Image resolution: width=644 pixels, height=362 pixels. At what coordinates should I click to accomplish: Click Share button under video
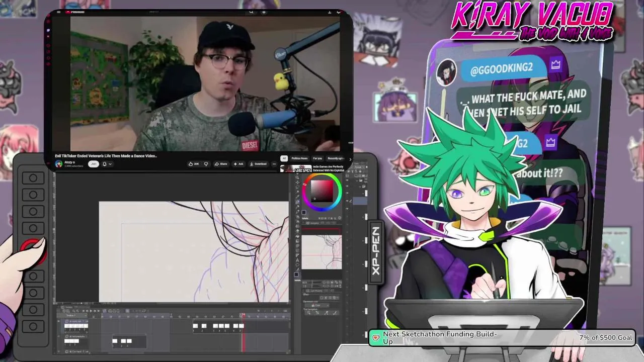pos(220,164)
